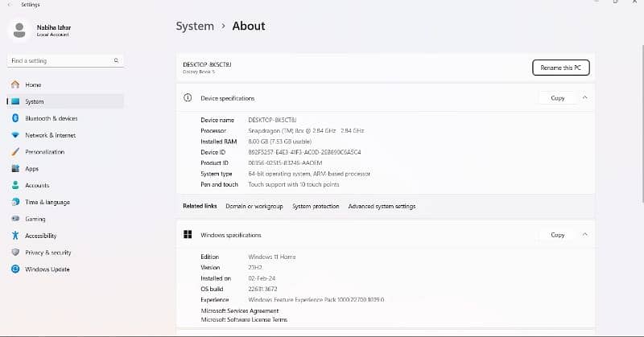Copy the Windows specifications

pyautogui.click(x=557, y=235)
